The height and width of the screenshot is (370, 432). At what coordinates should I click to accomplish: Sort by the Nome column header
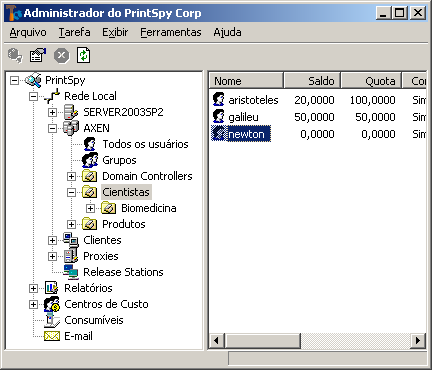pyautogui.click(x=246, y=80)
